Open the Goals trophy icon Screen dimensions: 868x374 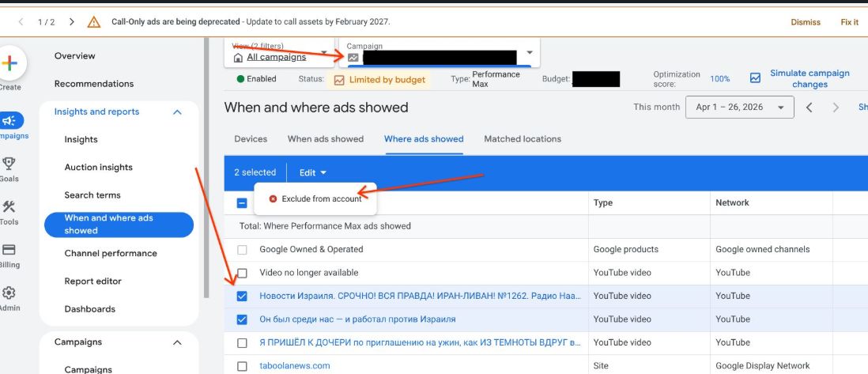coord(9,164)
